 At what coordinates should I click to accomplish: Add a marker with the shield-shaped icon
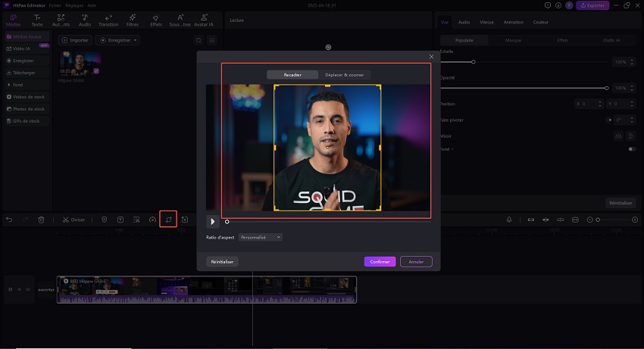tap(105, 220)
